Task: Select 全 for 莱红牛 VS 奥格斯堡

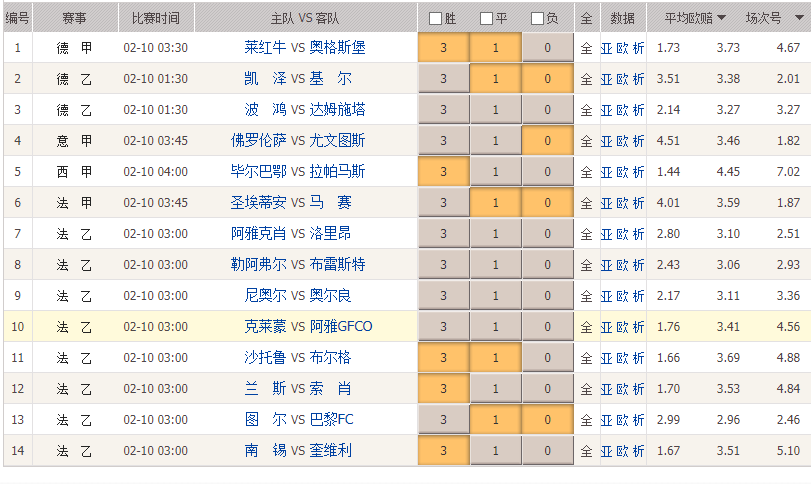Action: coord(586,48)
